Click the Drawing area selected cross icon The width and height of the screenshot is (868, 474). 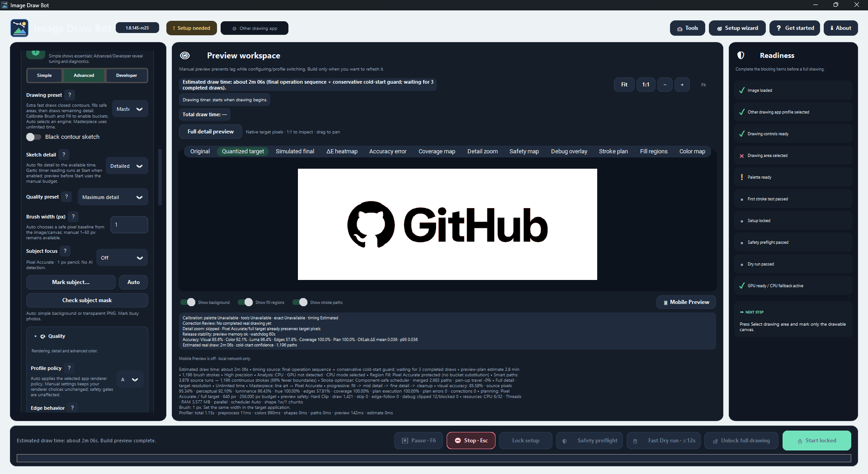tap(741, 156)
